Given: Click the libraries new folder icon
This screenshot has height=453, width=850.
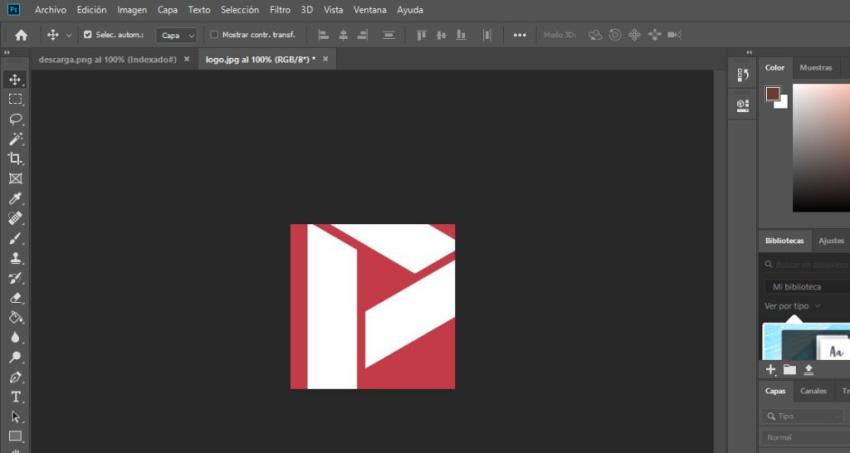Looking at the screenshot, I should [x=790, y=370].
